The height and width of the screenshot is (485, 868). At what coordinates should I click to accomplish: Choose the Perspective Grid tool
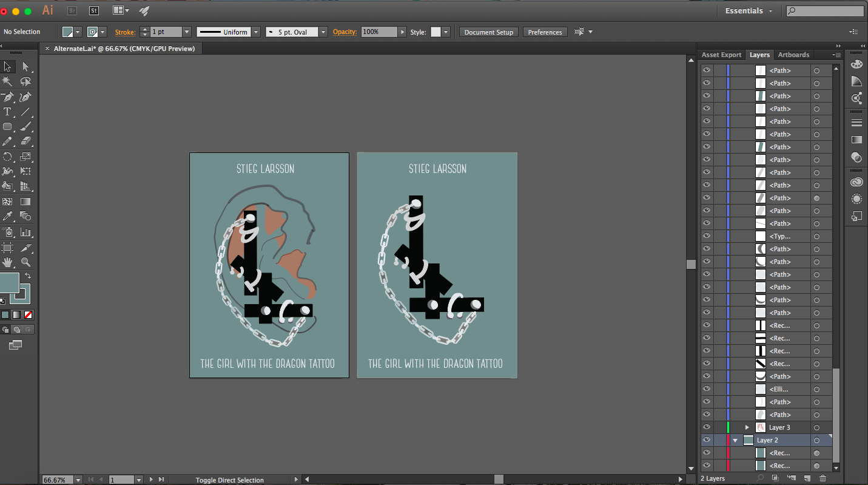point(25,186)
